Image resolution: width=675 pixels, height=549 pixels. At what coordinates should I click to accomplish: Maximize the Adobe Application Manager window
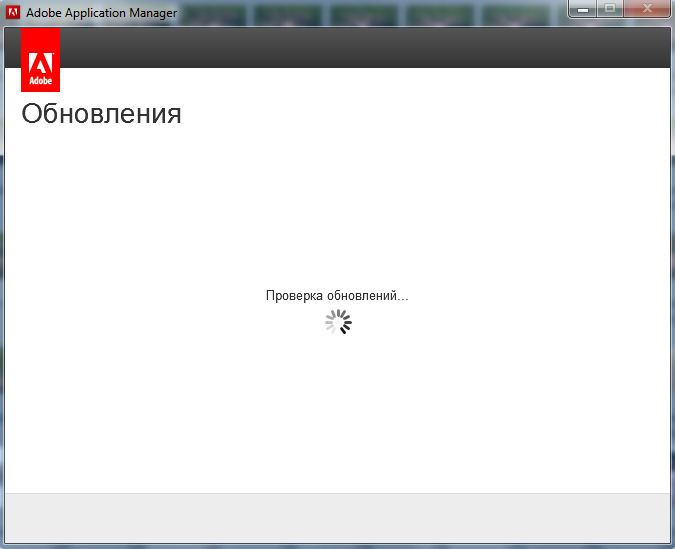(610, 9)
